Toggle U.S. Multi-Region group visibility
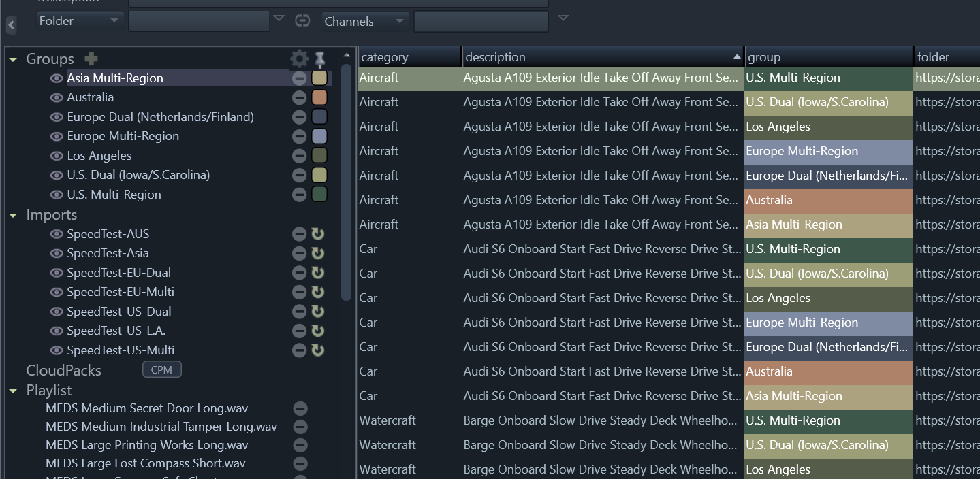 (57, 195)
